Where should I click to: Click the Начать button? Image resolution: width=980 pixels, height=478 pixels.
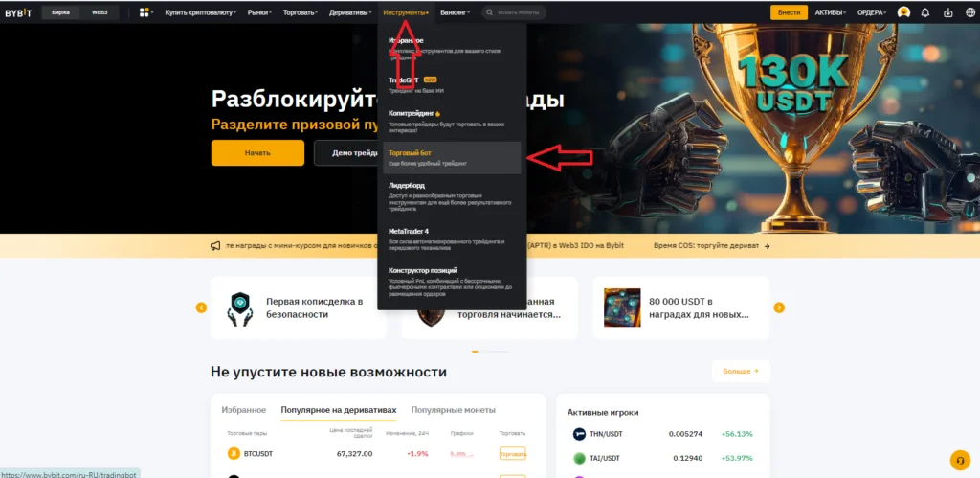(257, 152)
